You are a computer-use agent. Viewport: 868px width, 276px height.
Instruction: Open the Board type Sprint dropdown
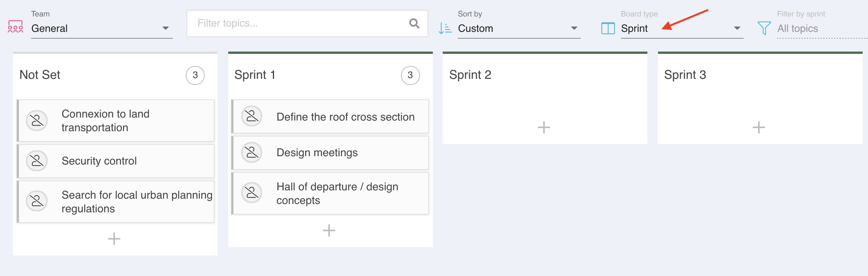682,28
